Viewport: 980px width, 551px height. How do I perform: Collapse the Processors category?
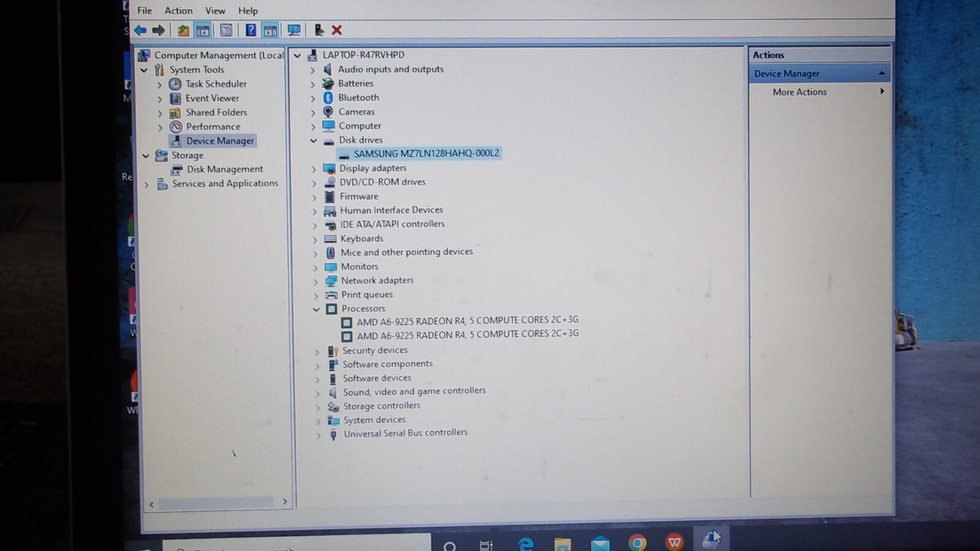tap(316, 310)
